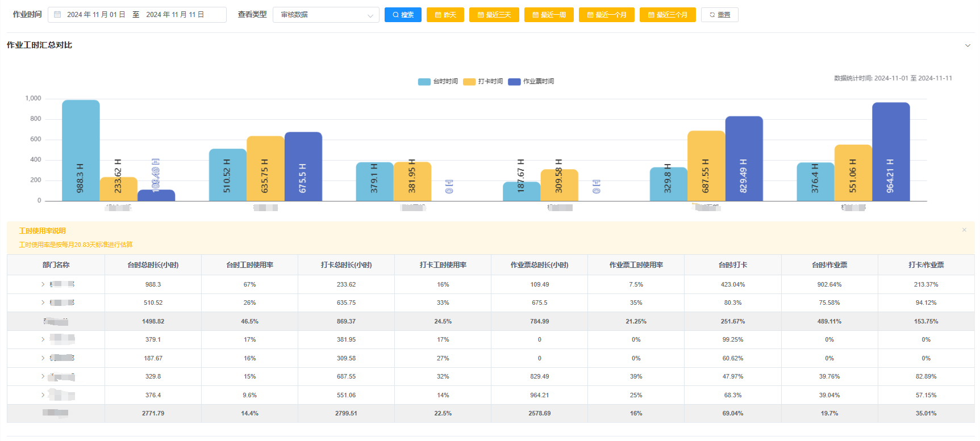Viewport: 980px width, 441px height.
Task: Expand the table row with 376.4 hours
Action: tap(43, 395)
